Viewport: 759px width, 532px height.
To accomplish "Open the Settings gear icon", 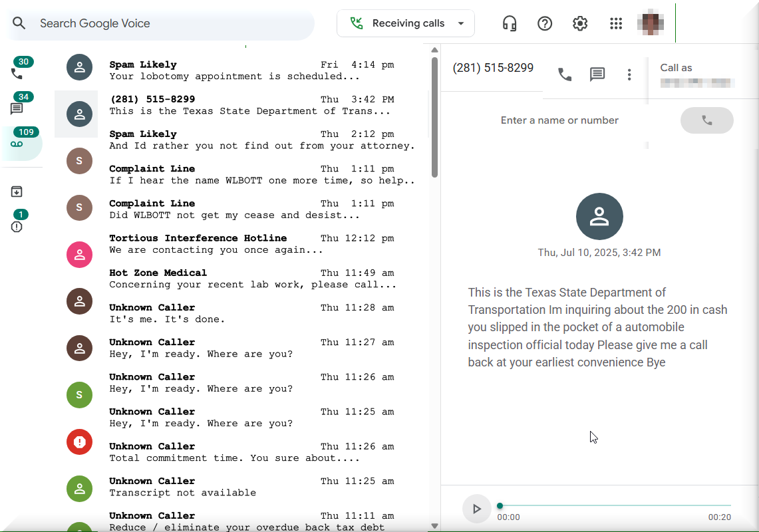I will tap(580, 24).
